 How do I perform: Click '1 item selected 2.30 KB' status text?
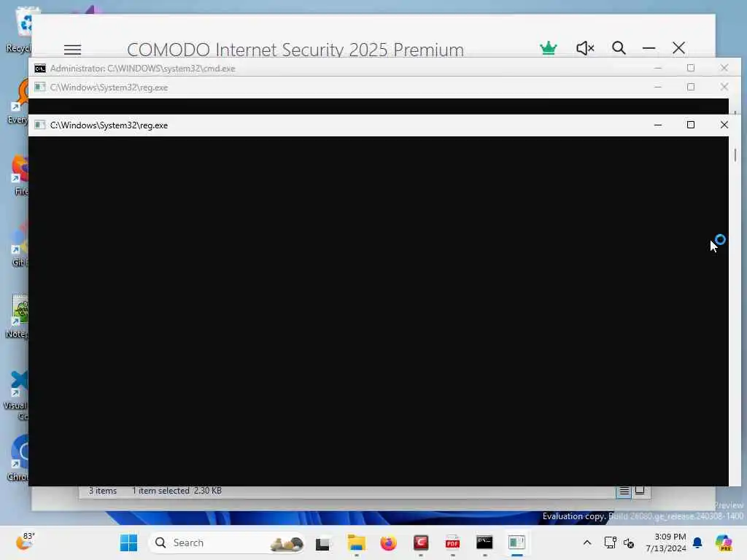coord(177,491)
